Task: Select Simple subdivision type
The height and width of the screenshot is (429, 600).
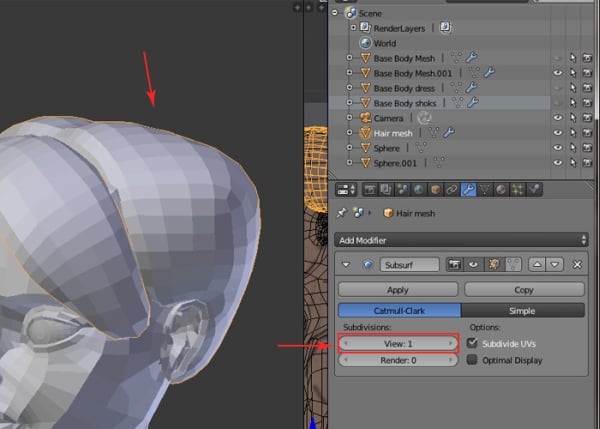Action: 523,311
